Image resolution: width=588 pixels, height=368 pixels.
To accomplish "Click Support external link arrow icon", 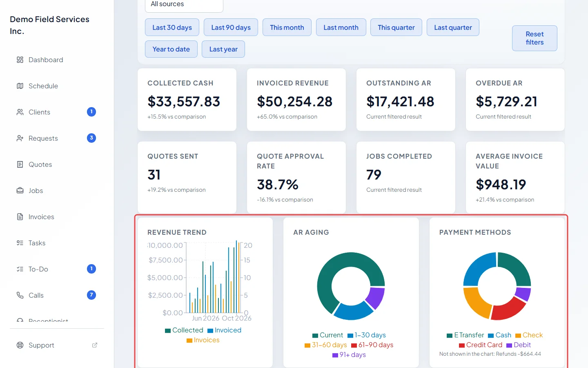I will point(95,345).
